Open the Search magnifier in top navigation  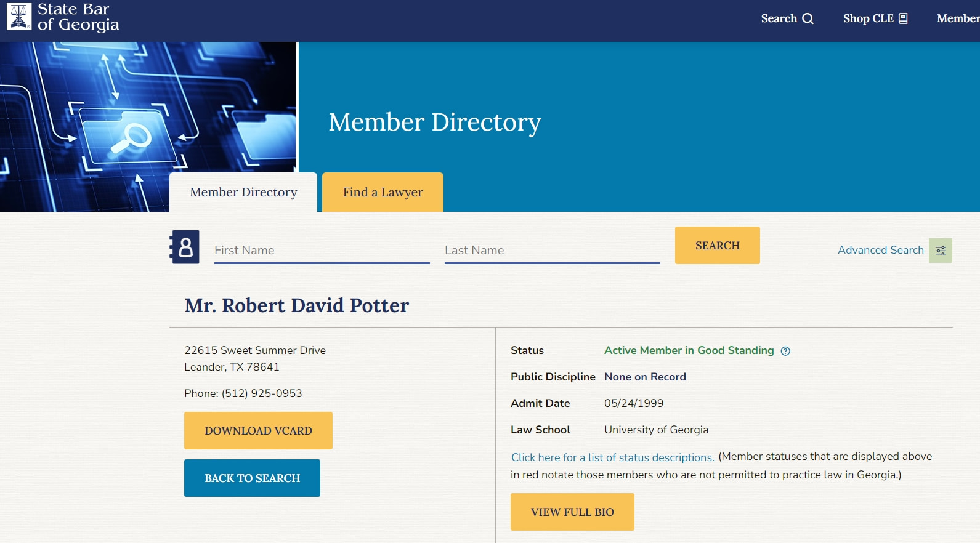(787, 18)
